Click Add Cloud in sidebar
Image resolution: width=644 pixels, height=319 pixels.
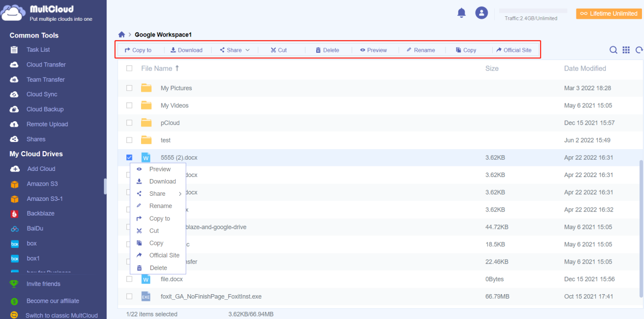pos(41,169)
